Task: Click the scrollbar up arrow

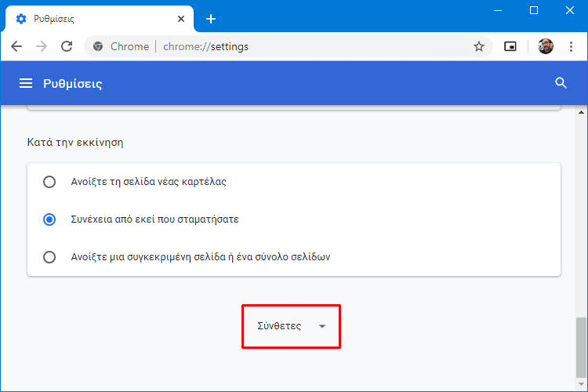Action: click(x=581, y=112)
